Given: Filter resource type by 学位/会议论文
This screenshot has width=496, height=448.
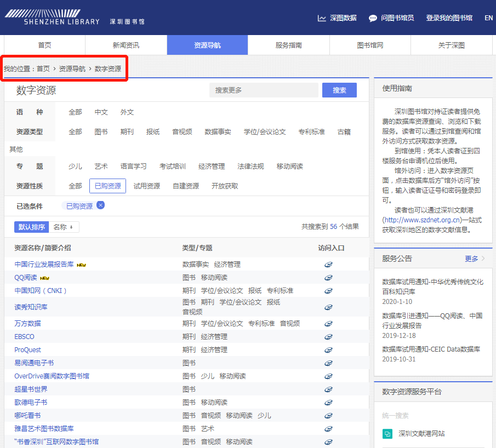Looking at the screenshot, I should 265,132.
